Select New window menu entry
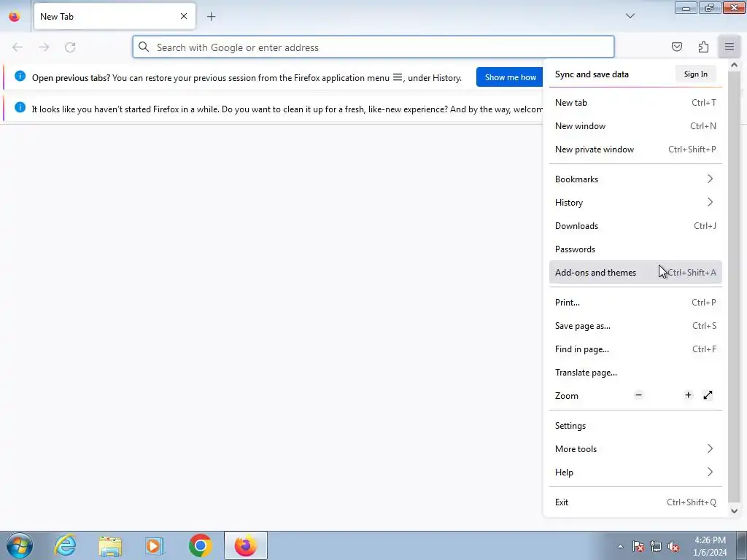This screenshot has height=560, width=747. [x=635, y=125]
